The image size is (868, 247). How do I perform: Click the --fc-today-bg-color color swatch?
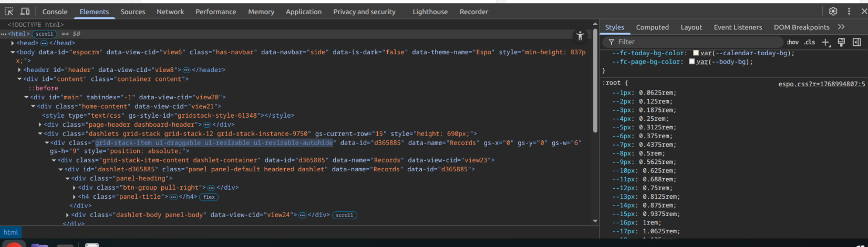click(696, 53)
